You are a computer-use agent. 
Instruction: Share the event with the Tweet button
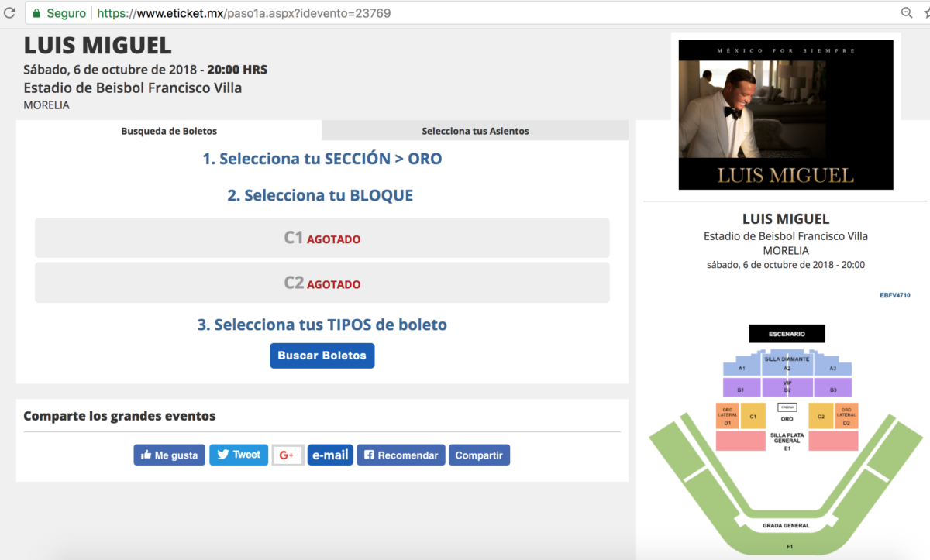[x=239, y=455]
